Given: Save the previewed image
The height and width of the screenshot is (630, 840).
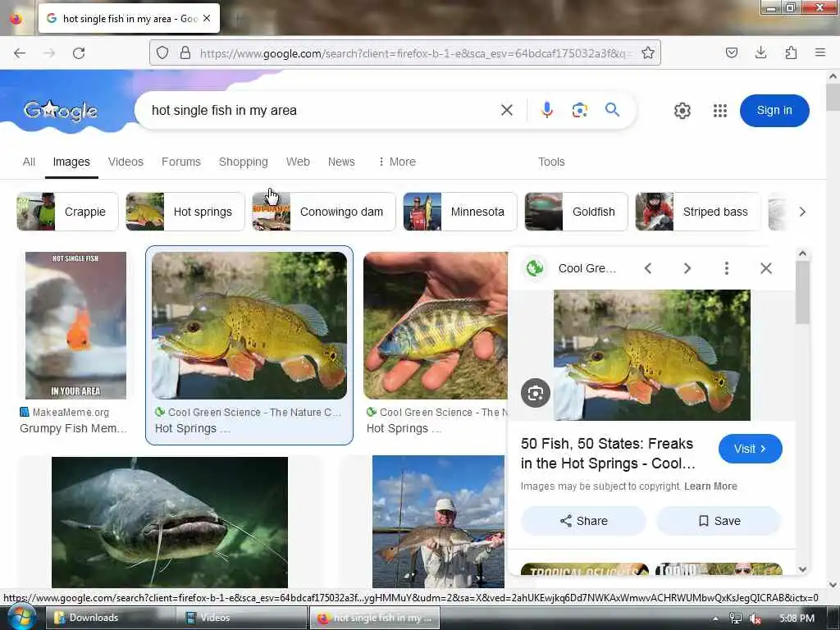Looking at the screenshot, I should 719,521.
